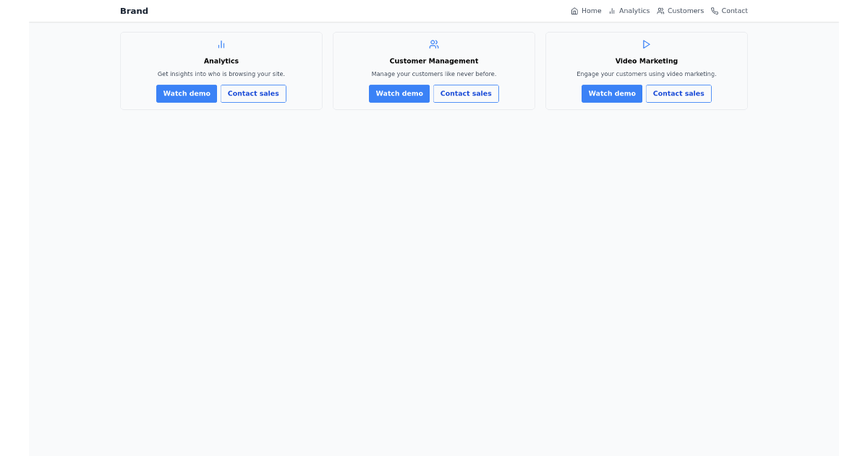Open the Contact page from the navbar
Image resolution: width=868 pixels, height=456 pixels.
(x=735, y=11)
